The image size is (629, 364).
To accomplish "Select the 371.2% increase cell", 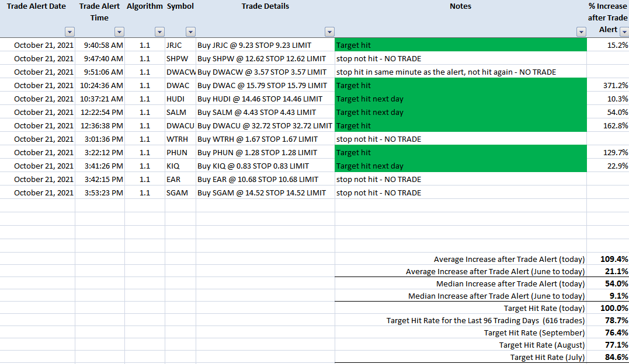I will click(x=608, y=85).
